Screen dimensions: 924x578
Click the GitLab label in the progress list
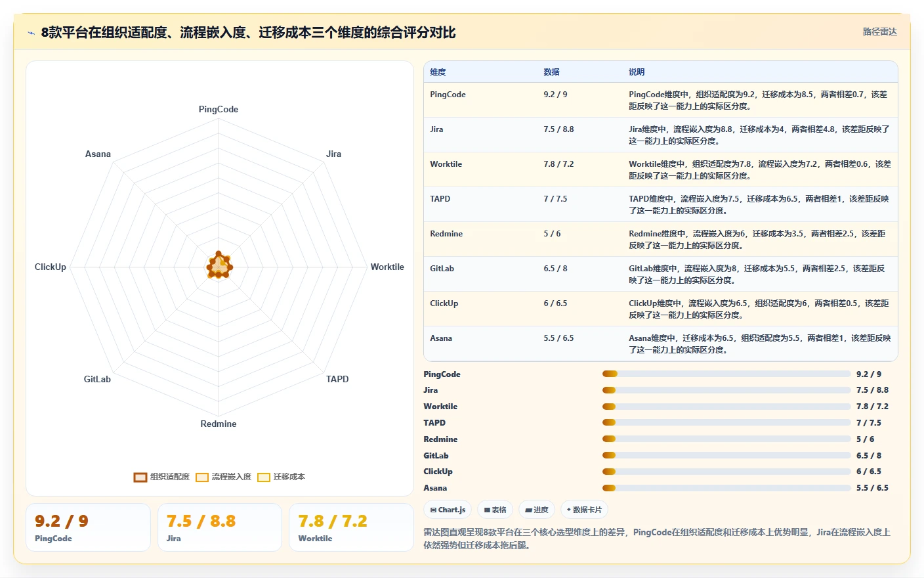436,455
